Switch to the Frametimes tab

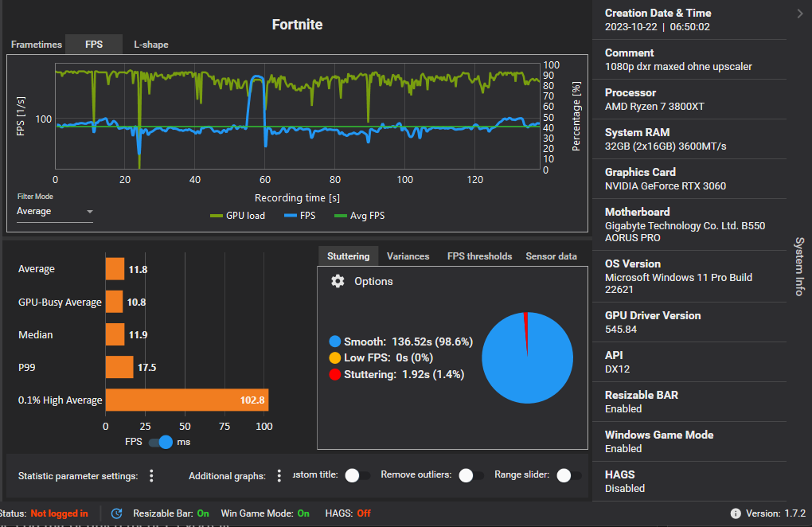(x=37, y=45)
